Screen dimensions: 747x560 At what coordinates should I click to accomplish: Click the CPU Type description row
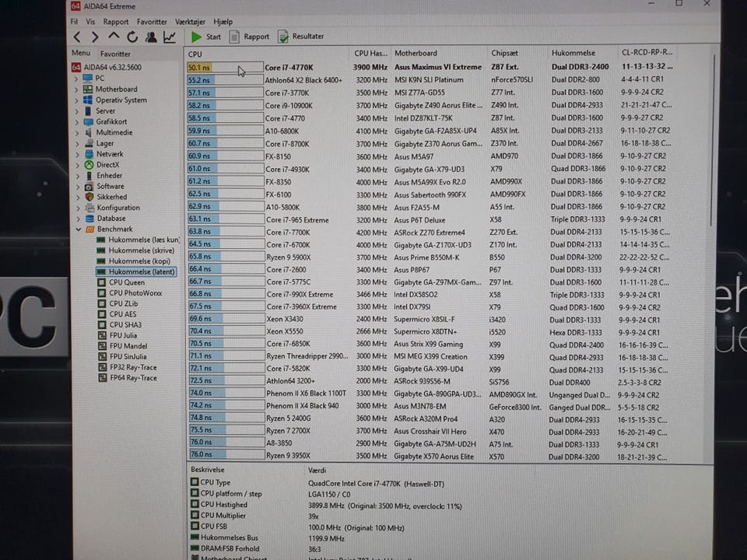tap(317, 483)
